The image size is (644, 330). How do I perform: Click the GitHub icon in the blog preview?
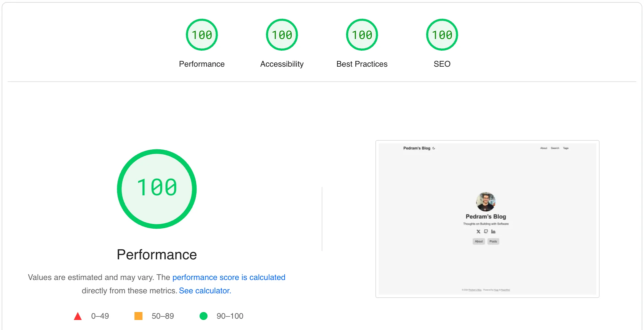486,231
